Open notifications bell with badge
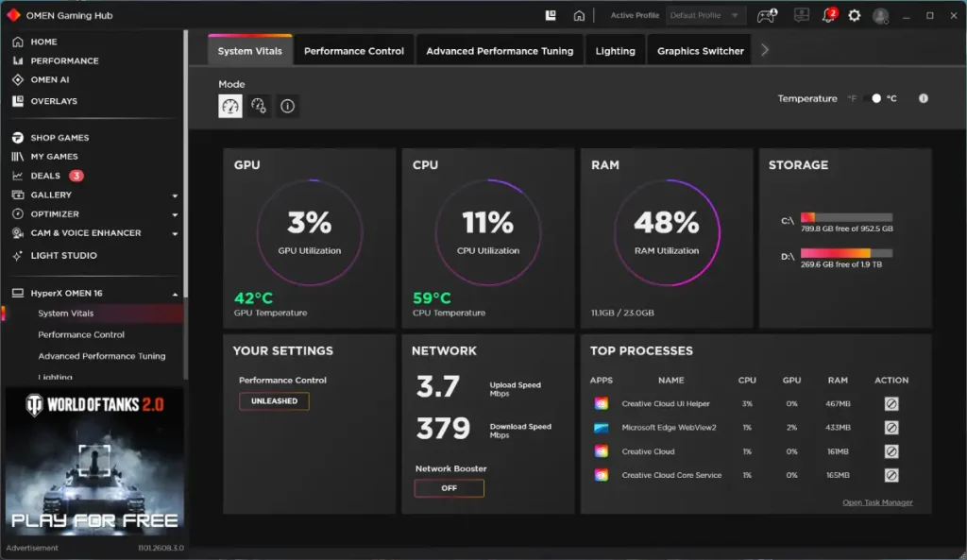Viewport: 967px width, 560px height. [829, 15]
